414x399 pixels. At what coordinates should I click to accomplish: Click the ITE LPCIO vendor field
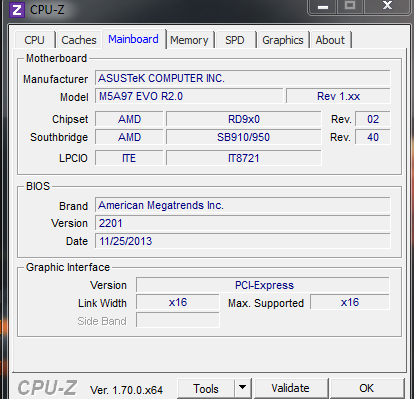tap(129, 158)
